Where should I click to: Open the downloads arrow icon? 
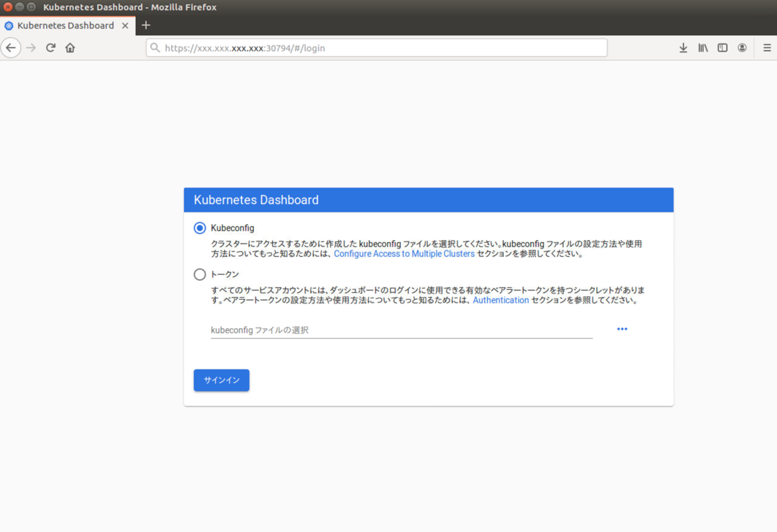pyautogui.click(x=683, y=48)
